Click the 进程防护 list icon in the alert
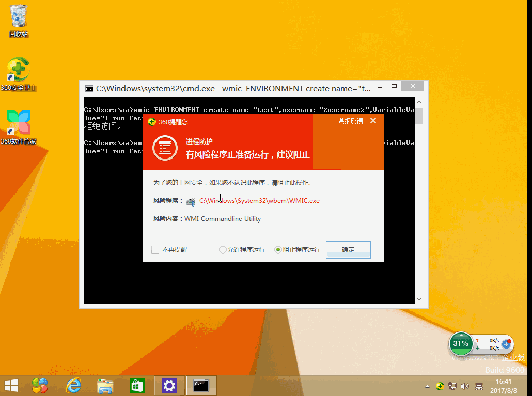Viewport: 532px width, 396px height. [x=165, y=148]
